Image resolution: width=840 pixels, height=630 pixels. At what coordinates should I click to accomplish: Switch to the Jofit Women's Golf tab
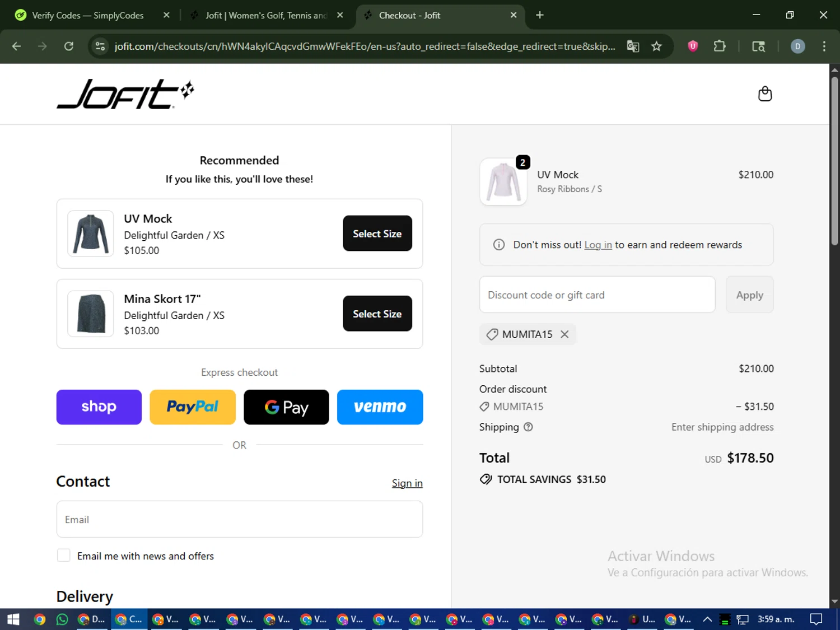(x=266, y=15)
